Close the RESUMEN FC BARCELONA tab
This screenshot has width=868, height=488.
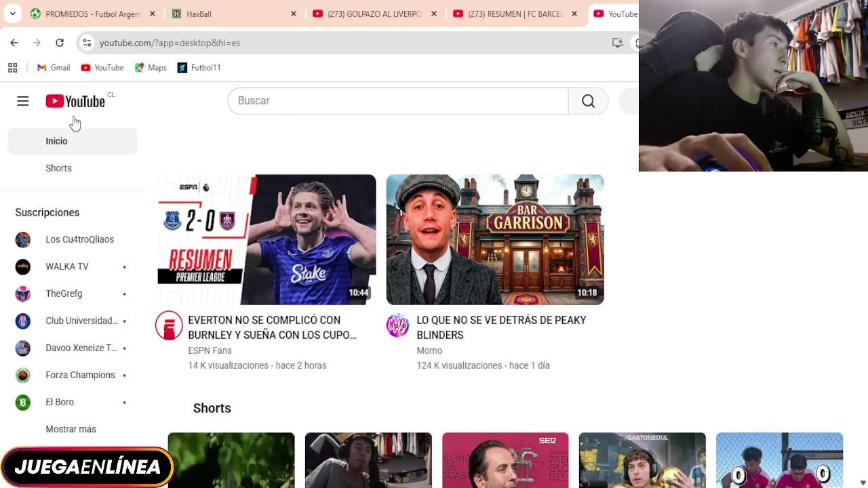[574, 14]
